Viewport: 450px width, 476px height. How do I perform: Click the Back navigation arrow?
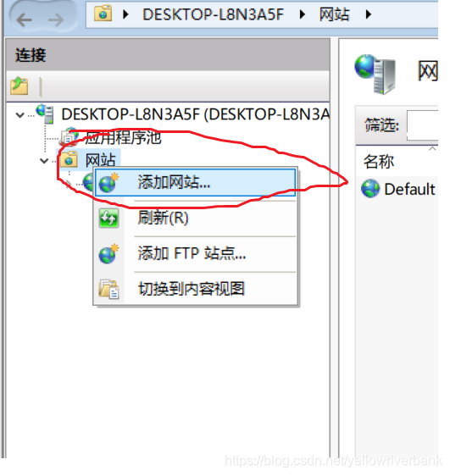point(24,19)
